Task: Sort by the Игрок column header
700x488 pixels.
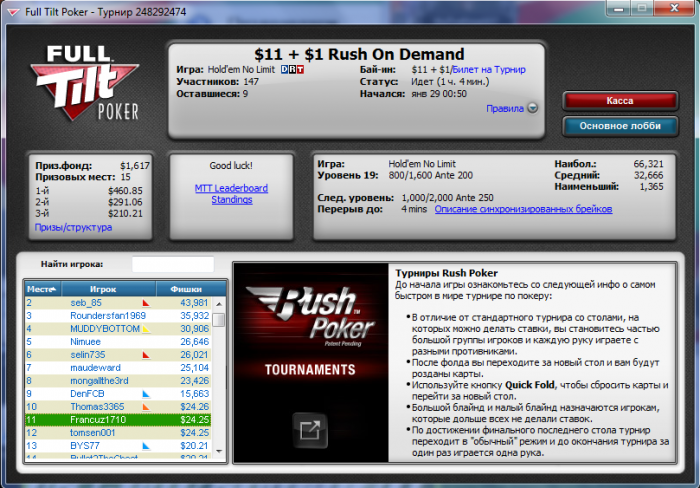Action: point(109,289)
